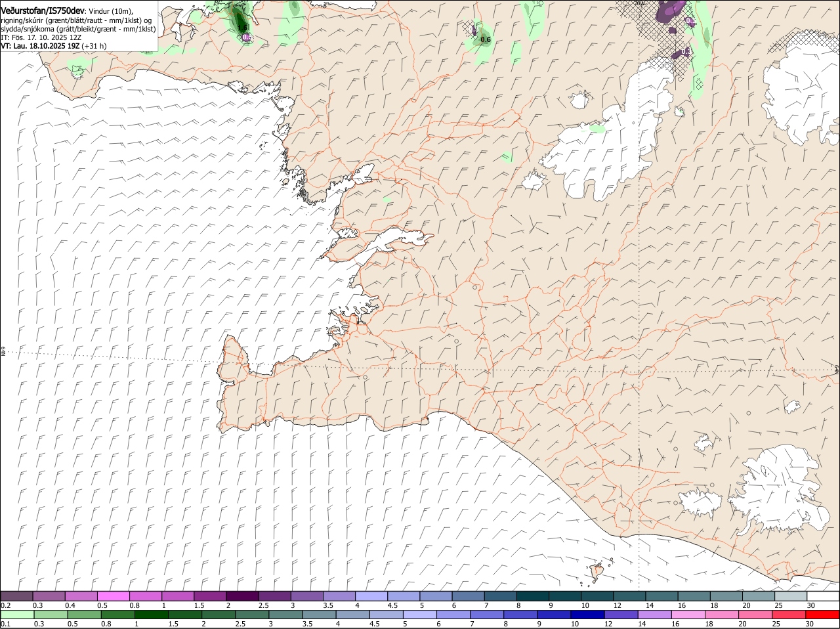Click the 'slydda/snjókoma' legend description line
The width and height of the screenshot is (840, 629).
(78, 29)
